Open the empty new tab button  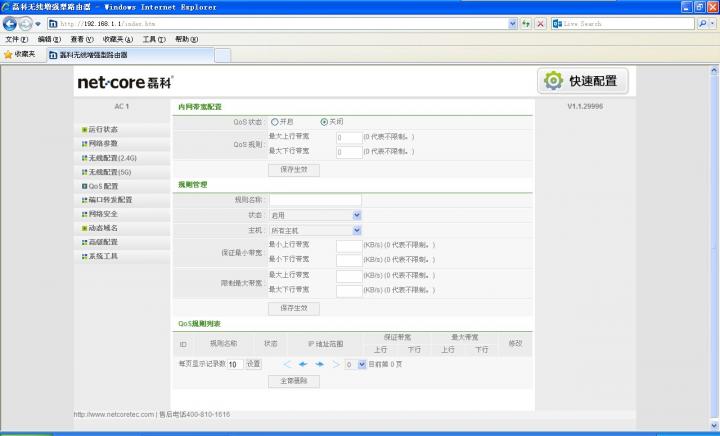point(223,55)
